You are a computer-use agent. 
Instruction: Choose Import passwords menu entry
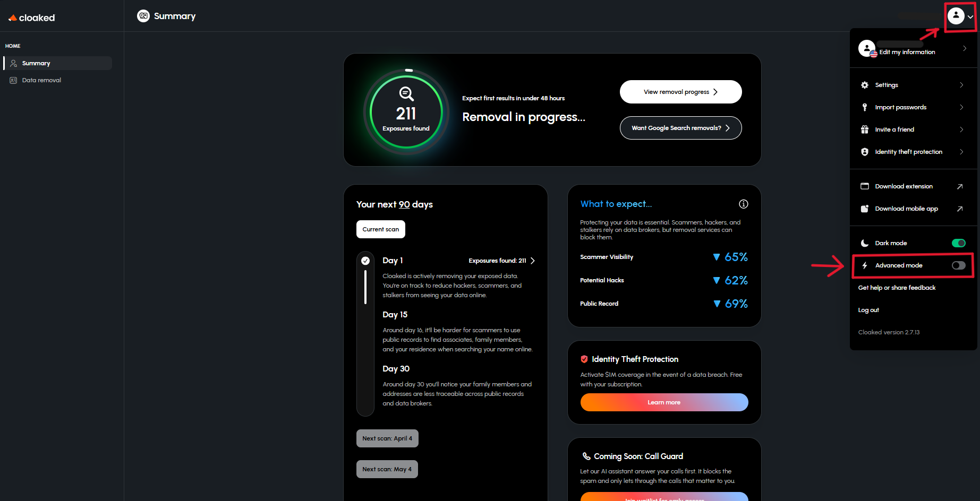pyautogui.click(x=913, y=107)
